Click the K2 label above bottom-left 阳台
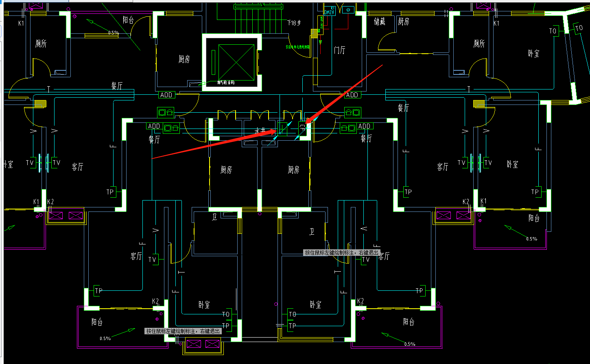Image resolution: width=590 pixels, height=364 pixels. (155, 301)
